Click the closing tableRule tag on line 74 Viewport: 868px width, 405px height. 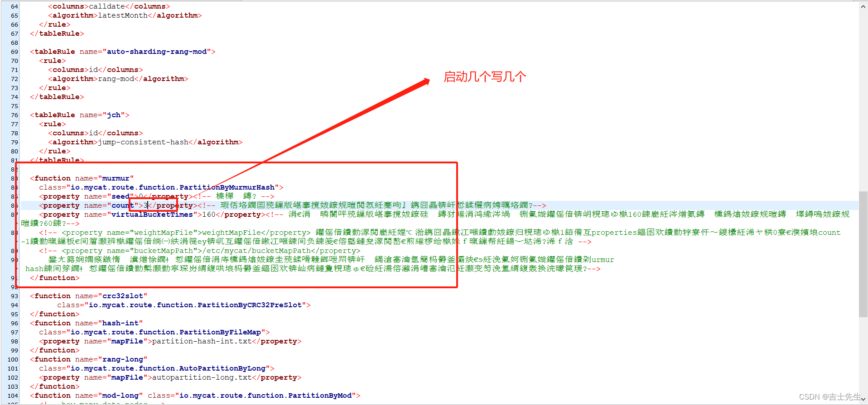click(57, 97)
